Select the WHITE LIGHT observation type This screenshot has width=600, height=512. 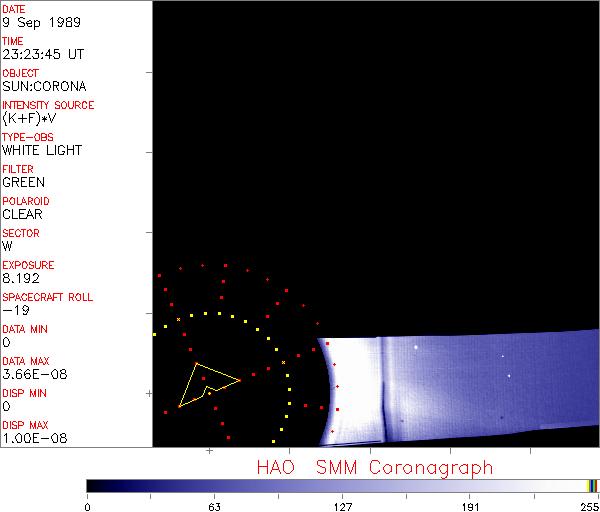(42, 150)
